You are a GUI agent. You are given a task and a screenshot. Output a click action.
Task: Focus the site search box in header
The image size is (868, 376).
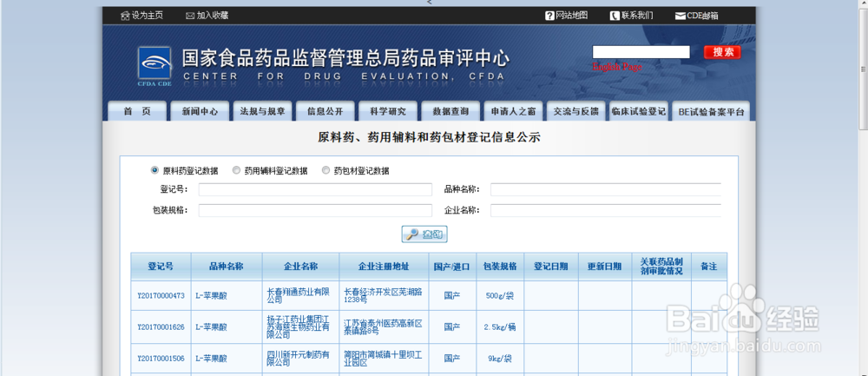coord(641,52)
